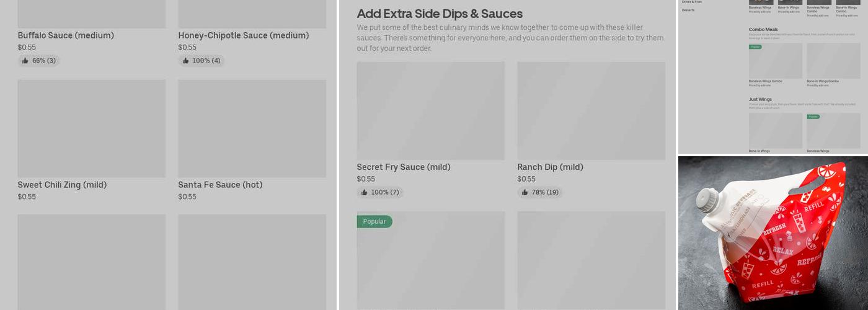Image resolution: width=868 pixels, height=310 pixels.
Task: Click the thumbs-up icon beside 66% (3)
Action: tap(25, 61)
